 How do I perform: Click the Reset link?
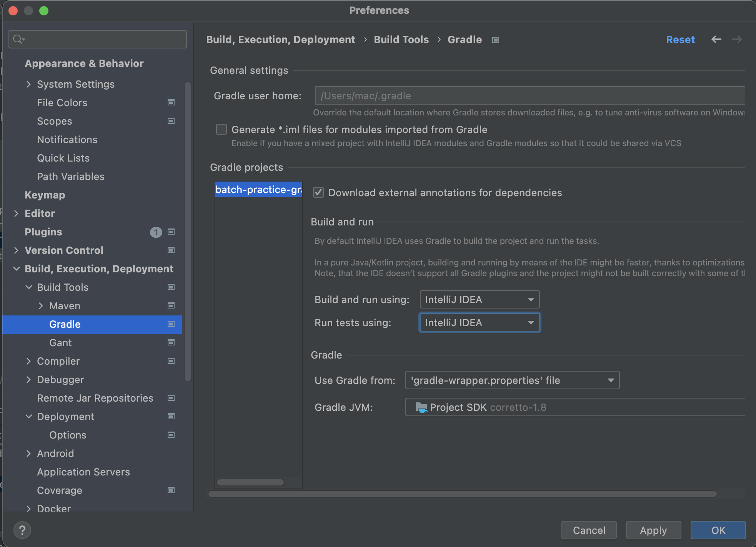pos(680,40)
